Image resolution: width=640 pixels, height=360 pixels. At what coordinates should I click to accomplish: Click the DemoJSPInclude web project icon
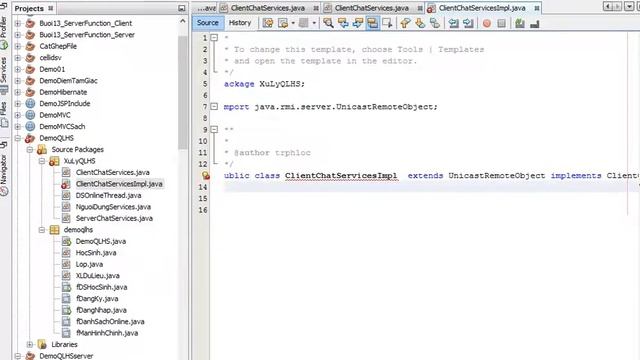pos(30,104)
